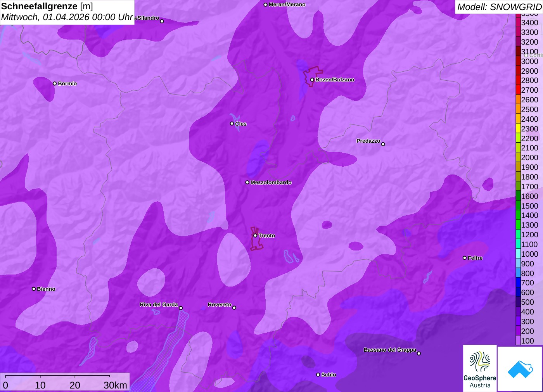Select the 2600 m orange legend swatch
Screen dimensions: 543x392
518,100
